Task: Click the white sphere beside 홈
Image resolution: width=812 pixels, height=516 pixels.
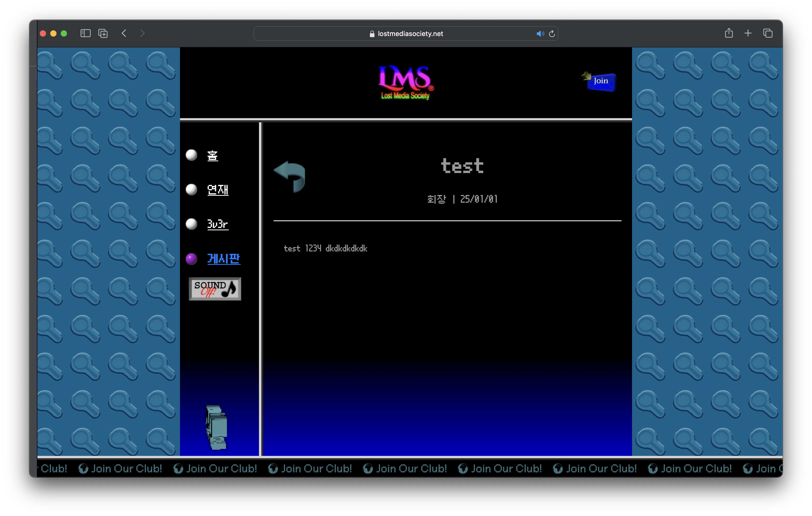Action: click(191, 155)
